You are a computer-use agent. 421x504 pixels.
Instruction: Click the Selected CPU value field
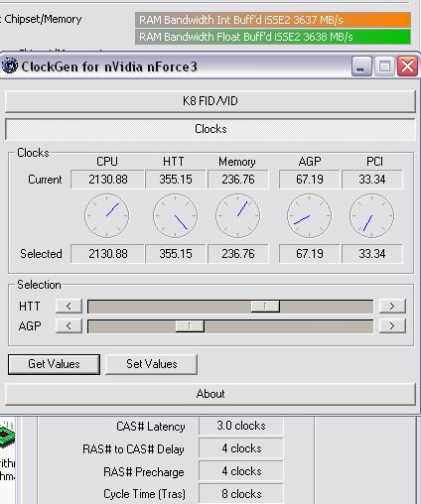[107, 254]
